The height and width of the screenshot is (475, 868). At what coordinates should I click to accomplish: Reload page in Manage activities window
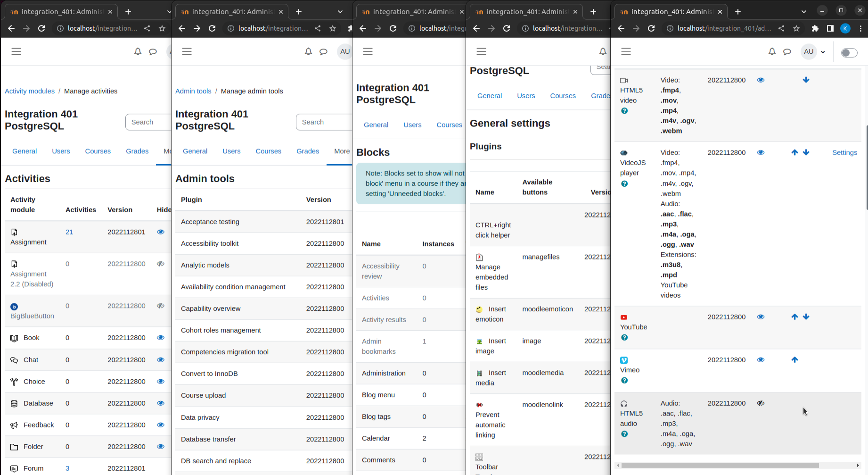[41, 28]
